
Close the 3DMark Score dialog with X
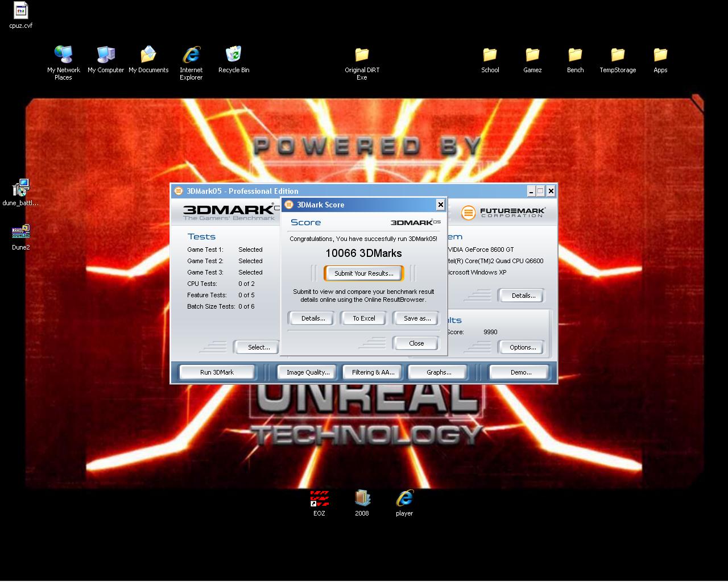click(x=440, y=205)
